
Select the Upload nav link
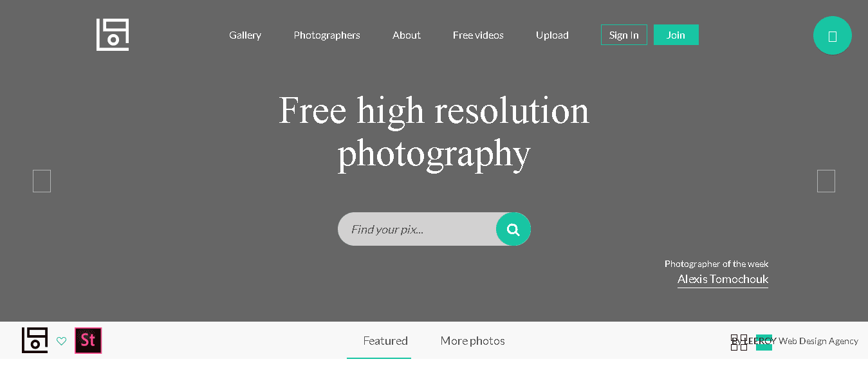[552, 35]
